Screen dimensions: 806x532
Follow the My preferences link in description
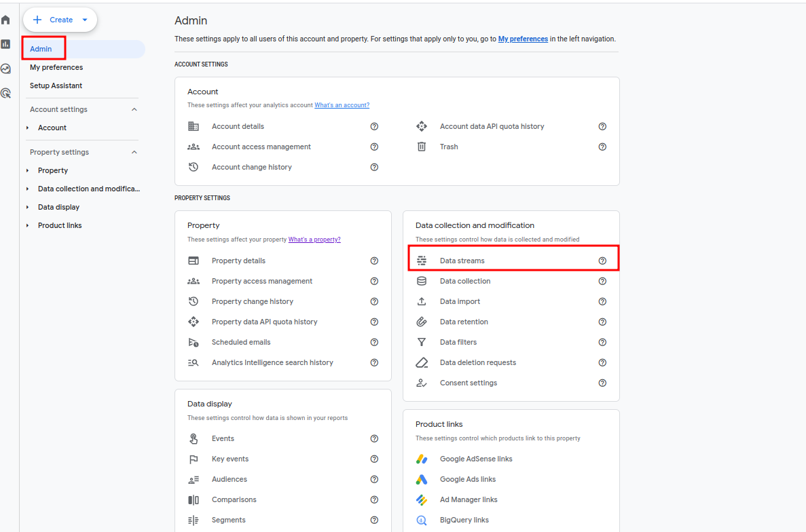coord(523,39)
